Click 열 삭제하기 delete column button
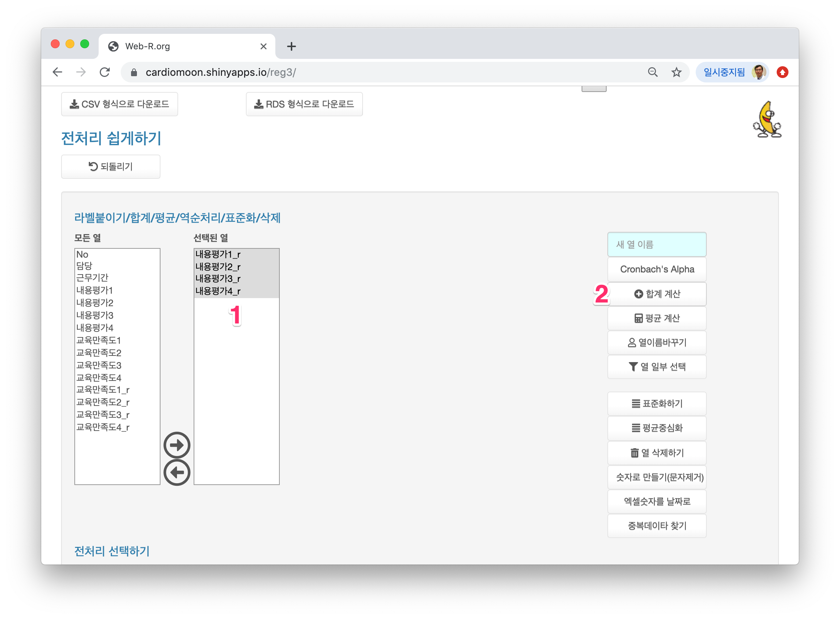Image resolution: width=840 pixels, height=619 pixels. click(x=656, y=453)
